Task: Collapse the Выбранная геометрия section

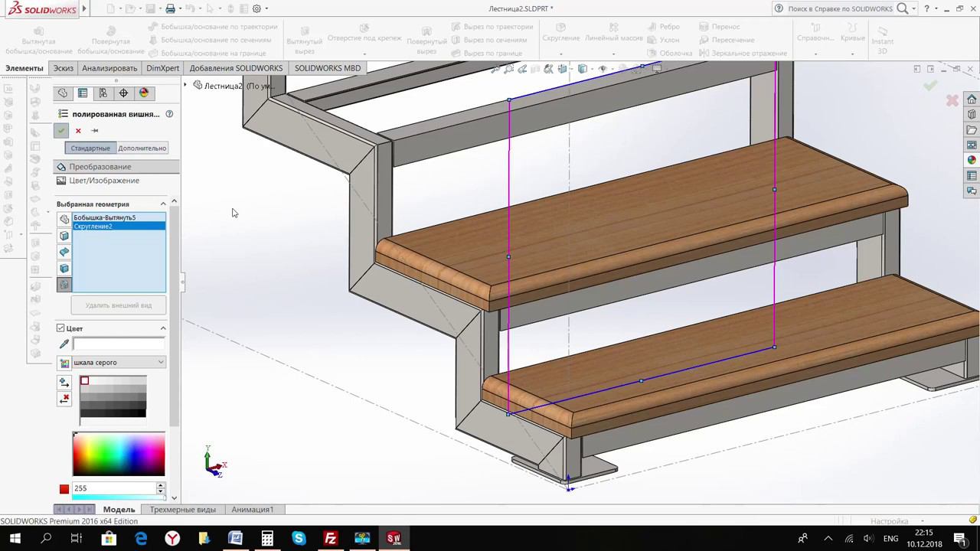Action: pyautogui.click(x=163, y=204)
